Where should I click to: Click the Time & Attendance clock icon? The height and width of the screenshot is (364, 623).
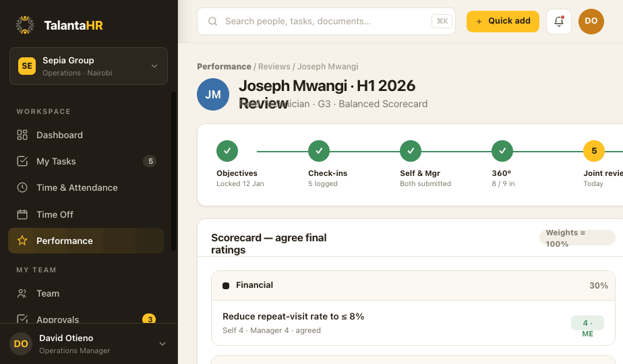(22, 187)
